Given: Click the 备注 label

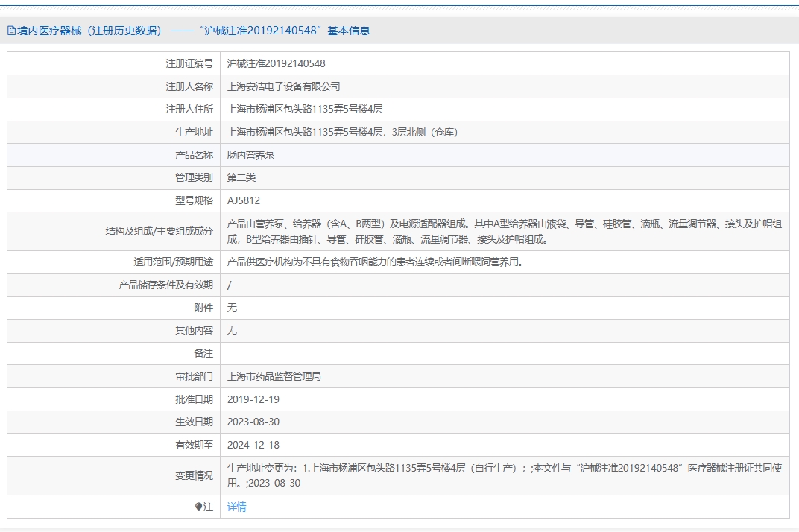Looking at the screenshot, I should pos(203,354).
